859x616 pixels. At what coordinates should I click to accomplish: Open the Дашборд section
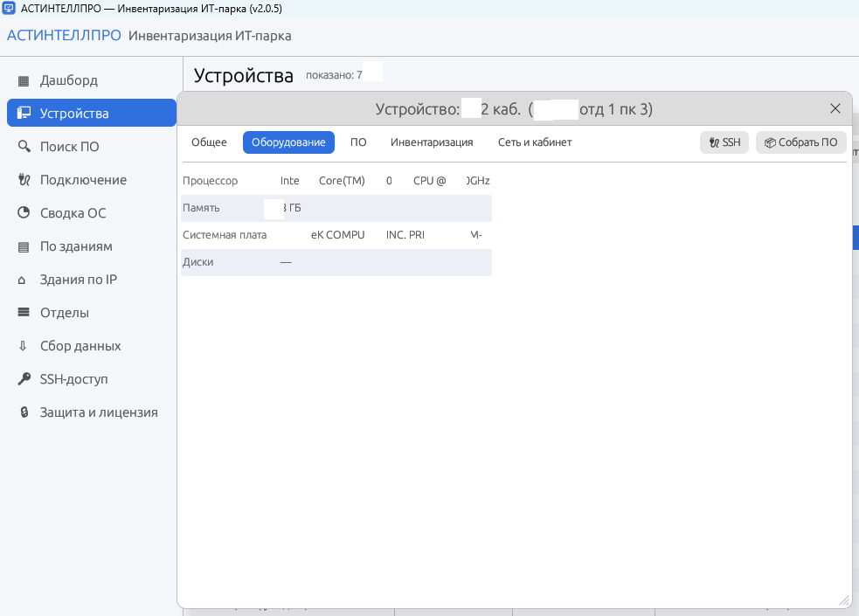[92, 80]
